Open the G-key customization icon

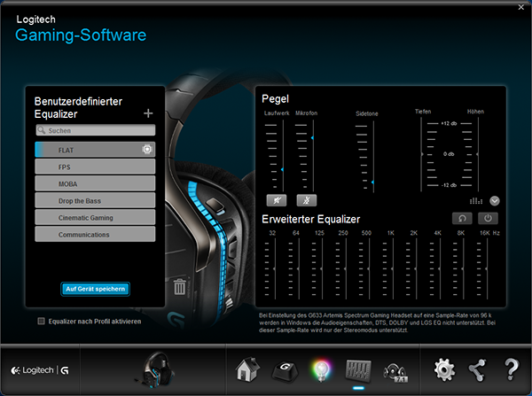285,370
